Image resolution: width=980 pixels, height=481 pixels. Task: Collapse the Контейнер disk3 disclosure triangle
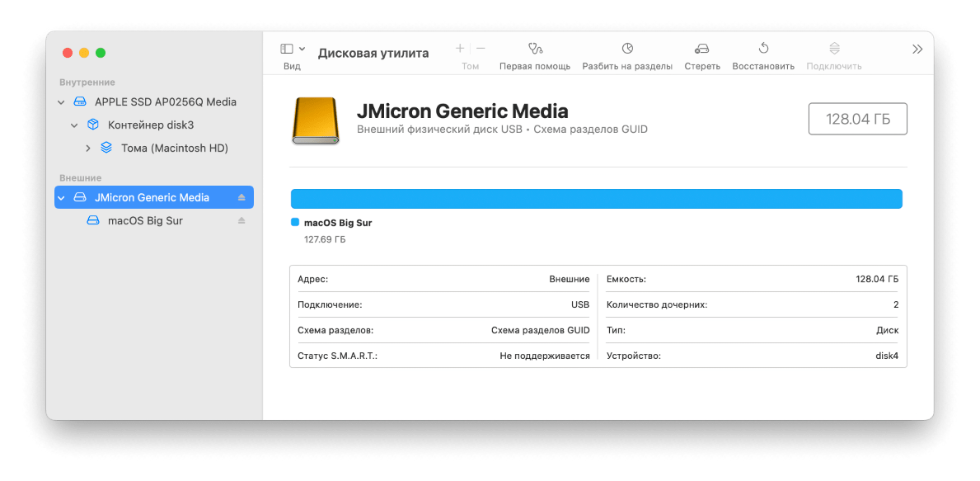[73, 126]
